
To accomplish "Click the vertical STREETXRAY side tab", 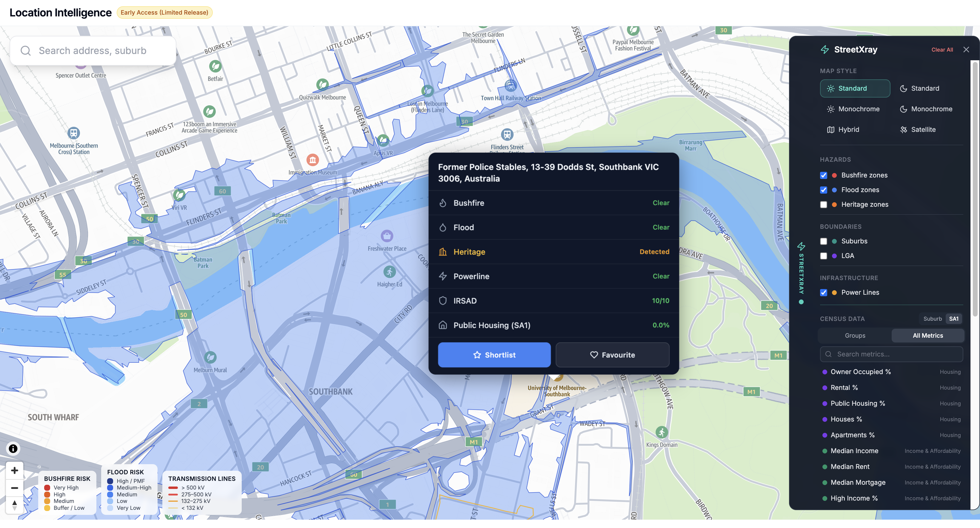I will [801, 273].
